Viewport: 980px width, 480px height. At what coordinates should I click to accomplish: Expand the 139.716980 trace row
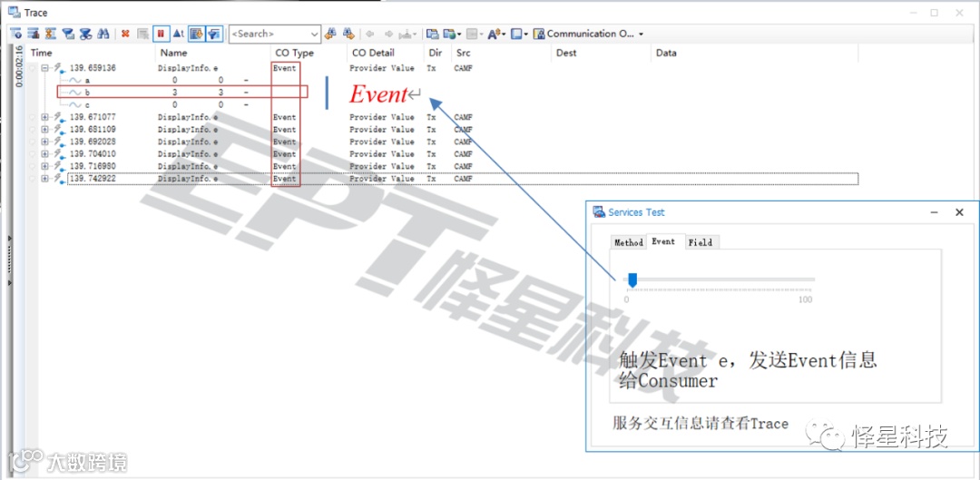[45, 166]
